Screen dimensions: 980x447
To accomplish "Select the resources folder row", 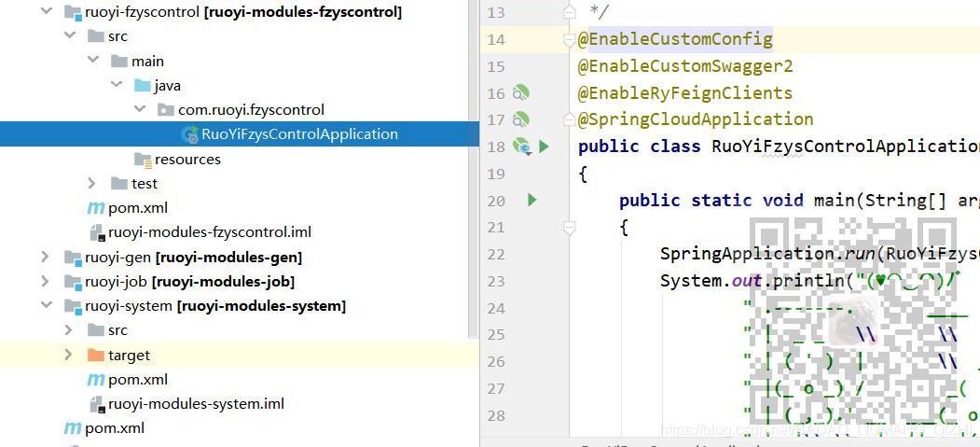I will pos(240,159).
